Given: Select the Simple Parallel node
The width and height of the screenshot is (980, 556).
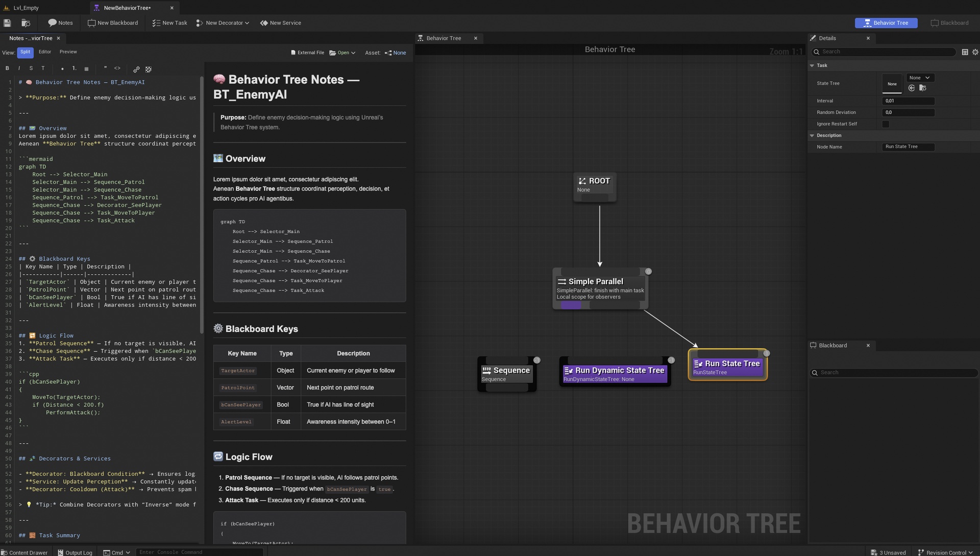Looking at the screenshot, I should click(600, 288).
